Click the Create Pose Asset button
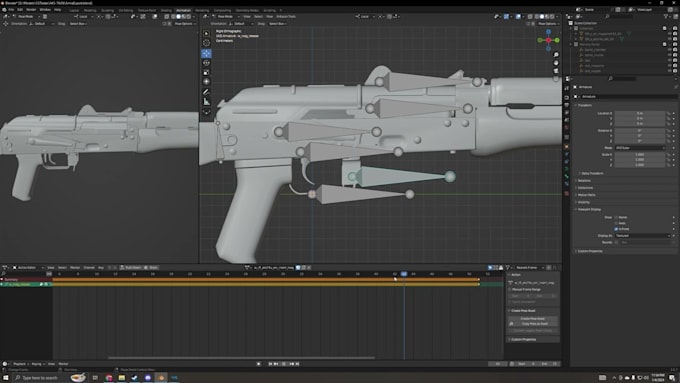Image resolution: width=680 pixels, height=383 pixels. pyautogui.click(x=533, y=318)
